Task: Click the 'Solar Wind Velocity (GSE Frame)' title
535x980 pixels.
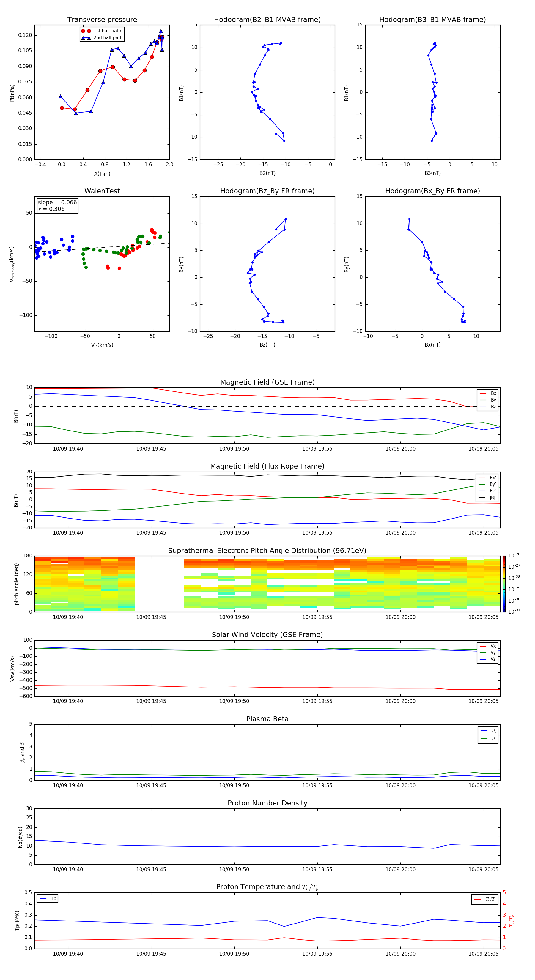Action: point(267,635)
